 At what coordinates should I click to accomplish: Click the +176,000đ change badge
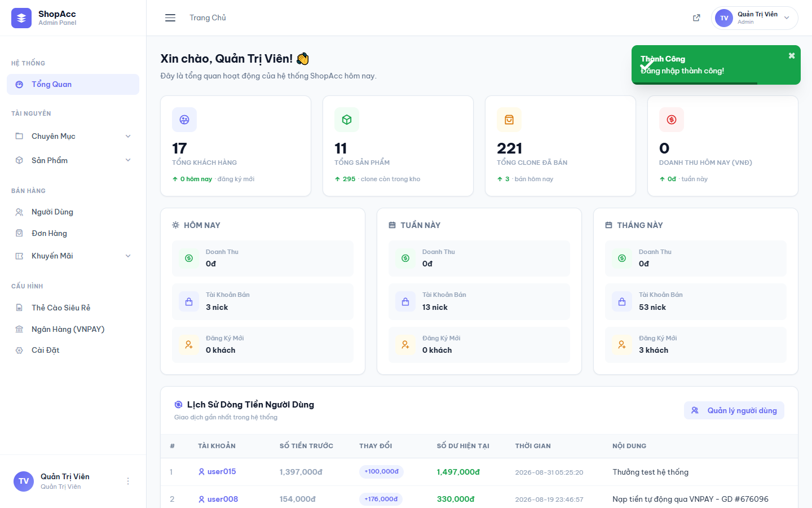381,499
